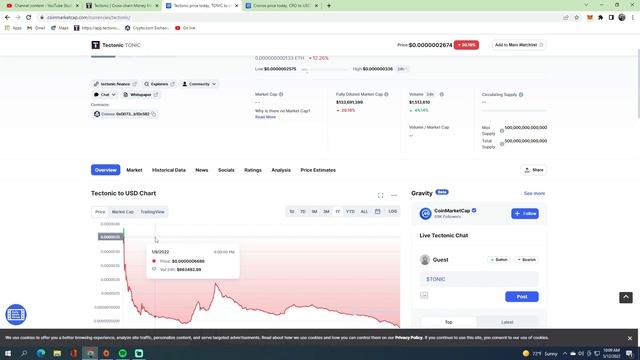The width and height of the screenshot is (640, 360).
Task: Open the Chrome profile avatar
Action: (x=622, y=18)
